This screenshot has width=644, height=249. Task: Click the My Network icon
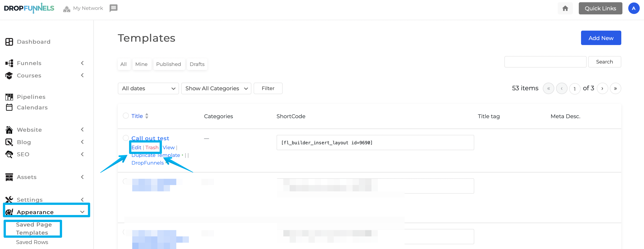pyautogui.click(x=67, y=8)
